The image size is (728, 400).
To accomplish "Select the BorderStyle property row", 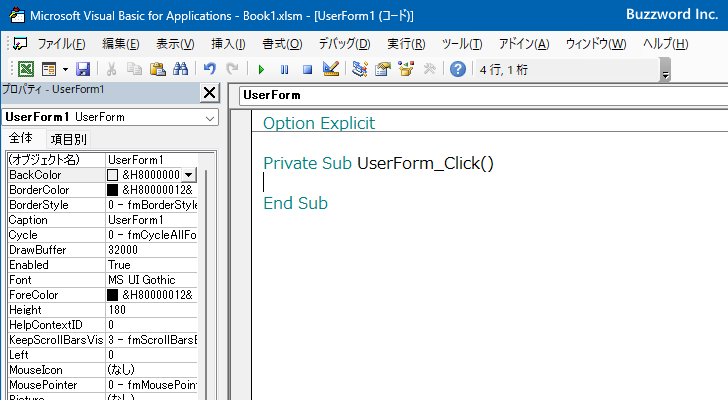I will pos(103,205).
